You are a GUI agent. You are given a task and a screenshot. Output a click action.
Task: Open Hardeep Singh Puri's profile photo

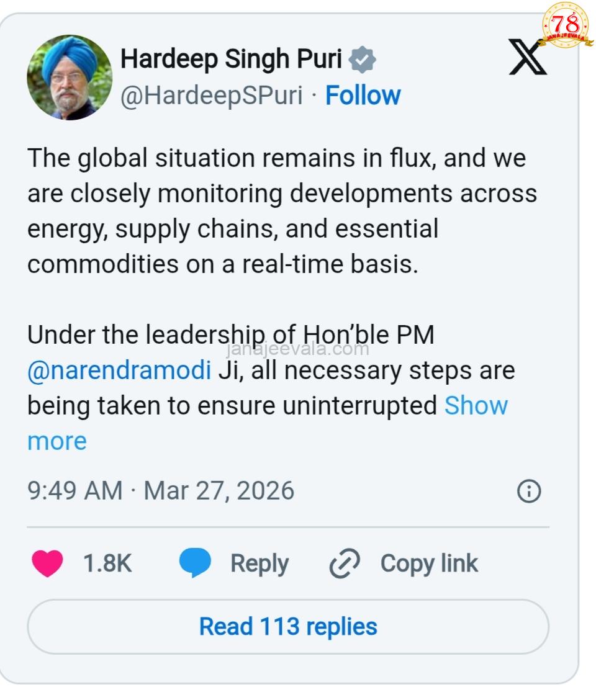(70, 77)
